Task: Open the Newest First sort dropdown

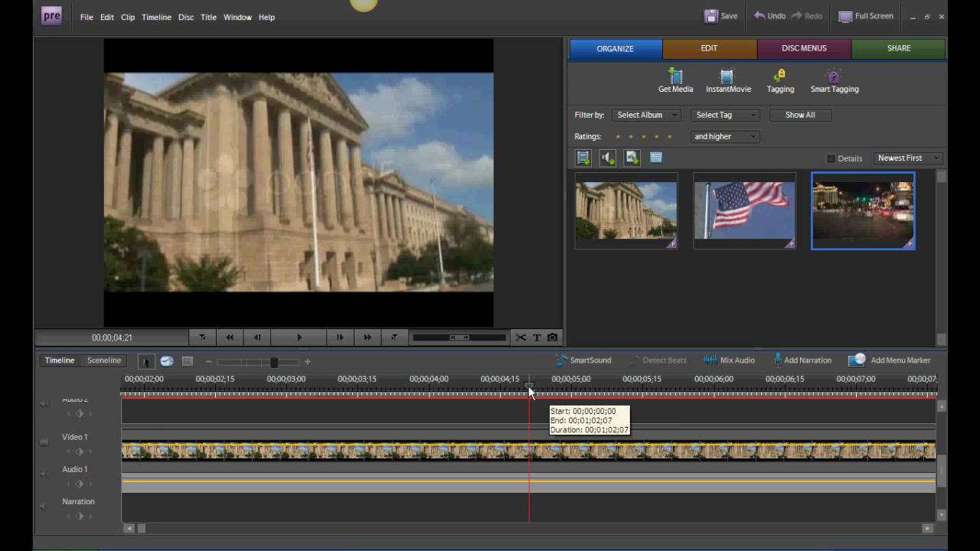Action: coord(908,158)
